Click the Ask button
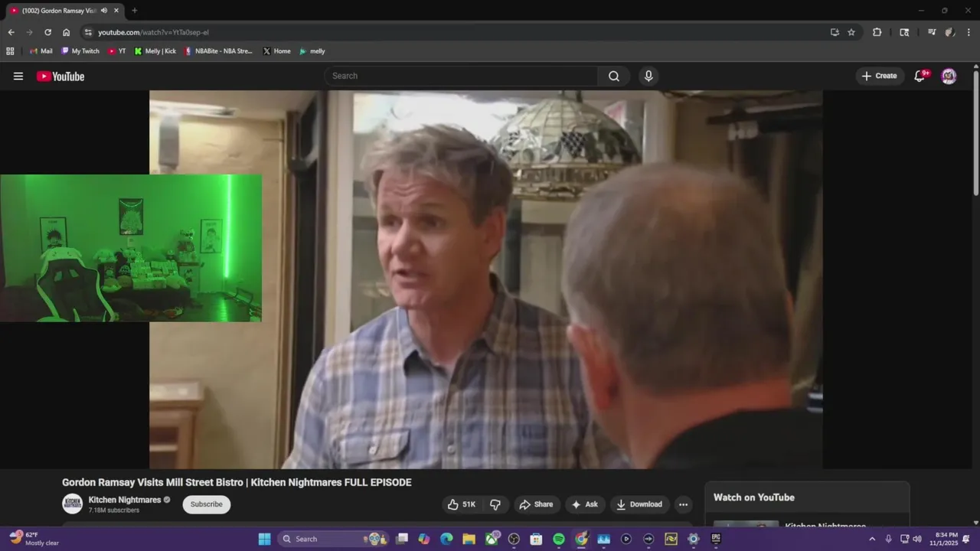This screenshot has width=980, height=551. point(584,504)
